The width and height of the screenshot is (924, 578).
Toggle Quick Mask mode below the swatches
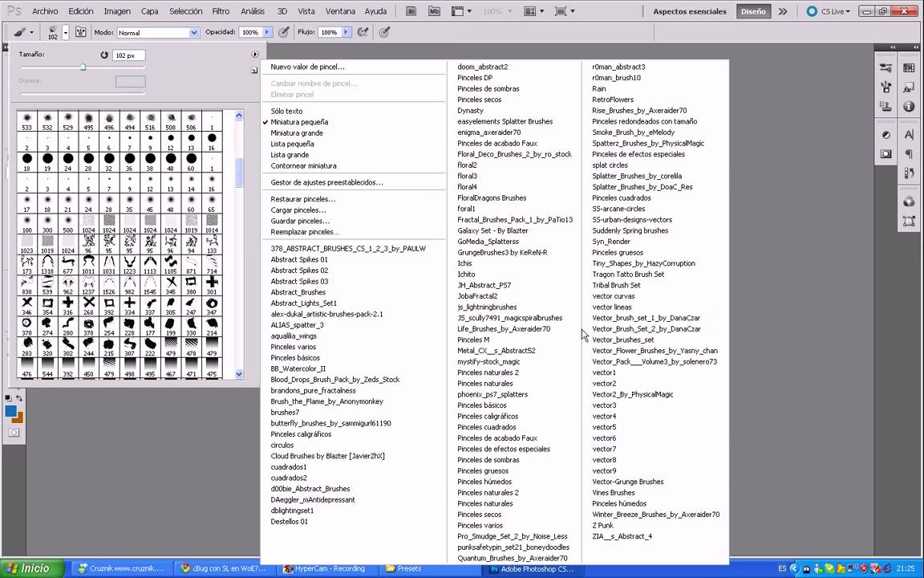pyautogui.click(x=14, y=433)
